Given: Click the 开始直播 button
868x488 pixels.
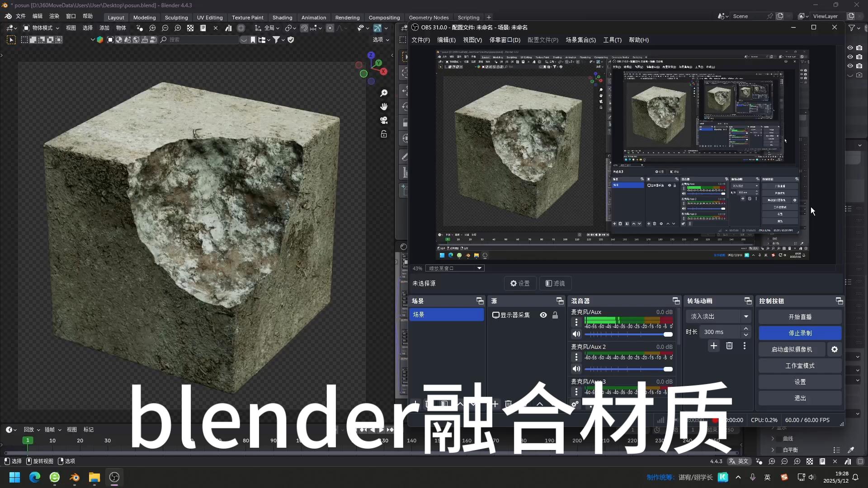Looking at the screenshot, I should click(x=800, y=317).
